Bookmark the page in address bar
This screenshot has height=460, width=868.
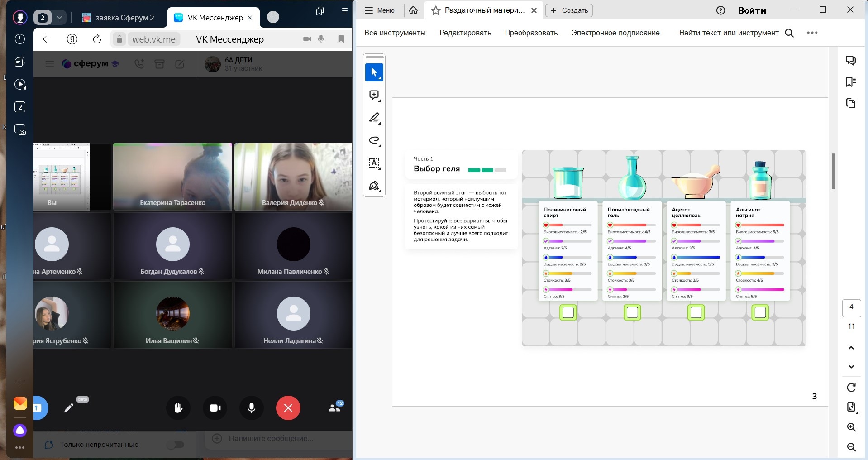341,39
